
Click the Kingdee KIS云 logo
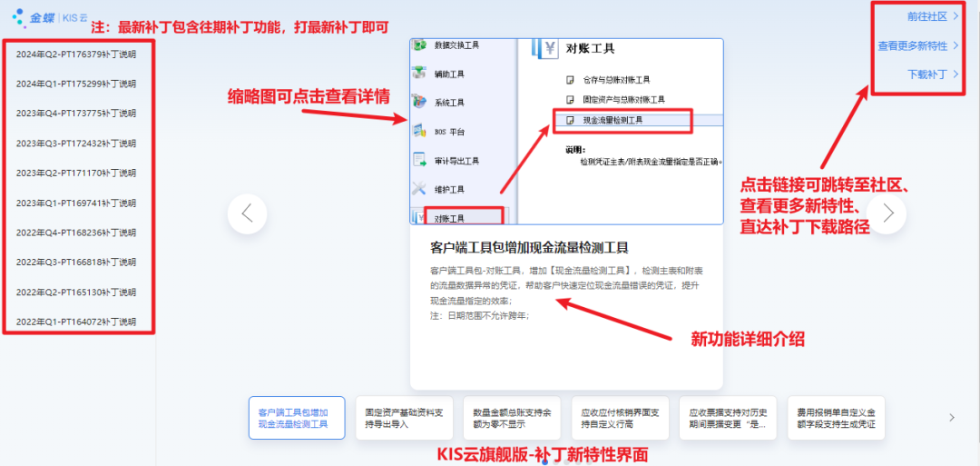(49, 17)
